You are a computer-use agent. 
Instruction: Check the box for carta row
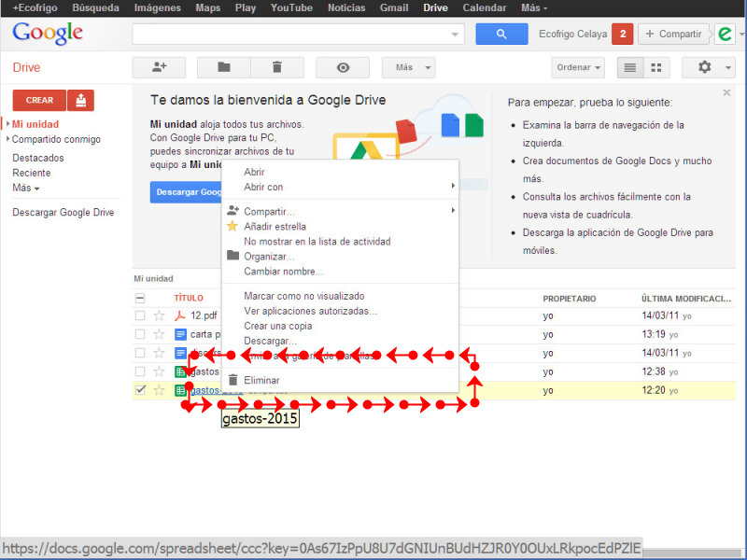tap(139, 334)
